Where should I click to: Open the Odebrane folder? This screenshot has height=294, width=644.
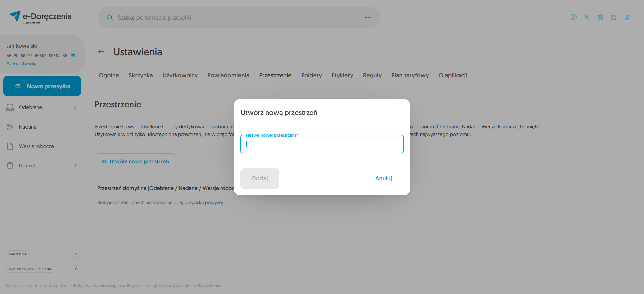pyautogui.click(x=31, y=107)
